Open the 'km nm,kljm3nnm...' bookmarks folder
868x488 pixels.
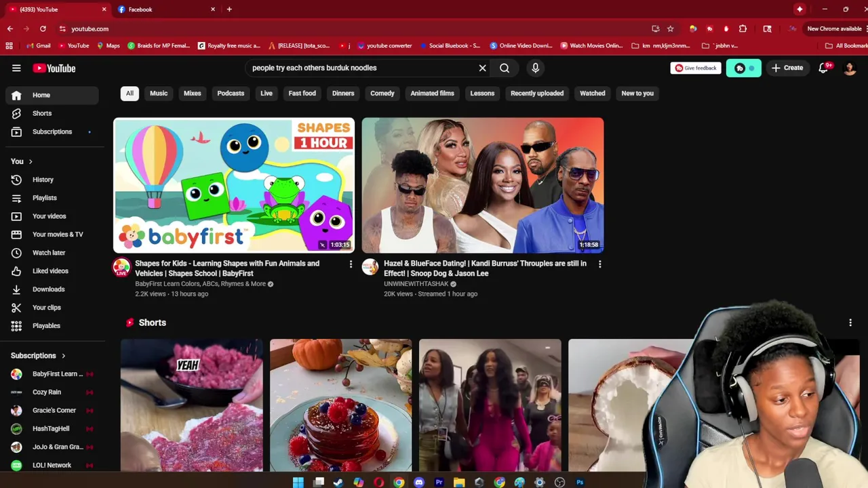[660, 45]
